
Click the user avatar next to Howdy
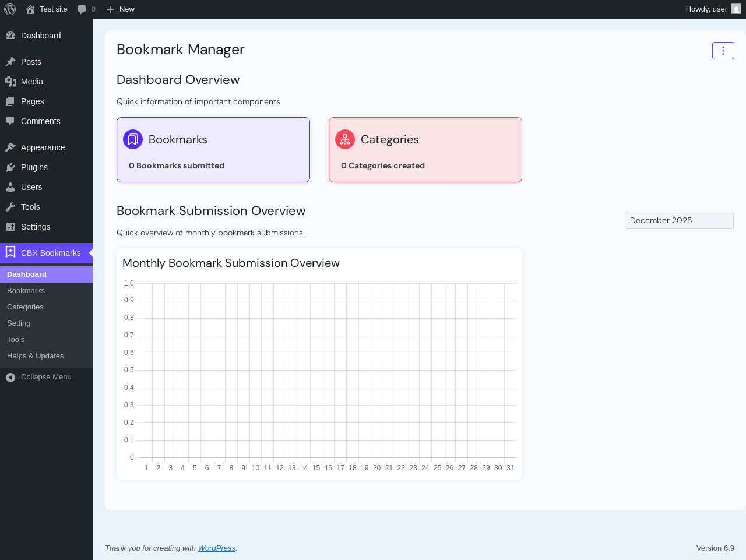click(736, 9)
